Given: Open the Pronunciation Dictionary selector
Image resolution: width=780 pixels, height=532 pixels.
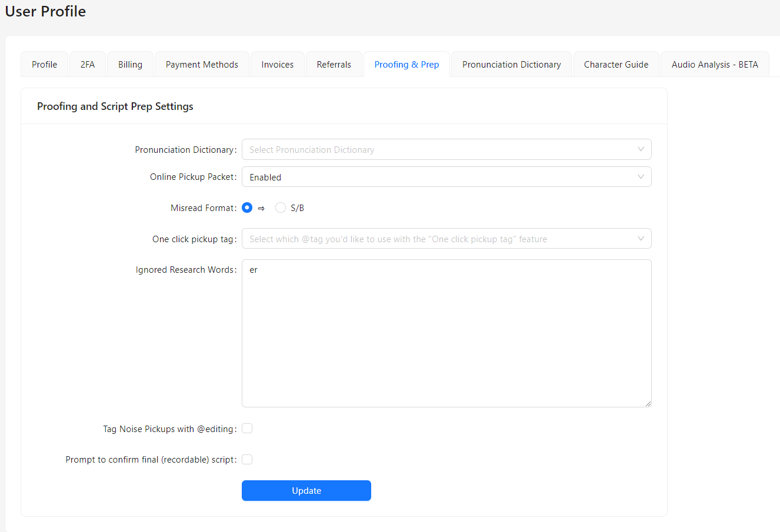Looking at the screenshot, I should 446,149.
